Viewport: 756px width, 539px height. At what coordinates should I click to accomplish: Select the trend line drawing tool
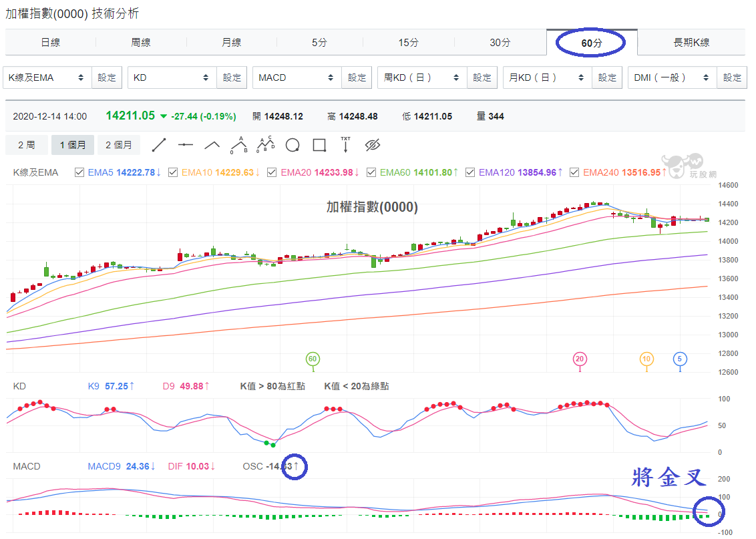click(x=159, y=145)
